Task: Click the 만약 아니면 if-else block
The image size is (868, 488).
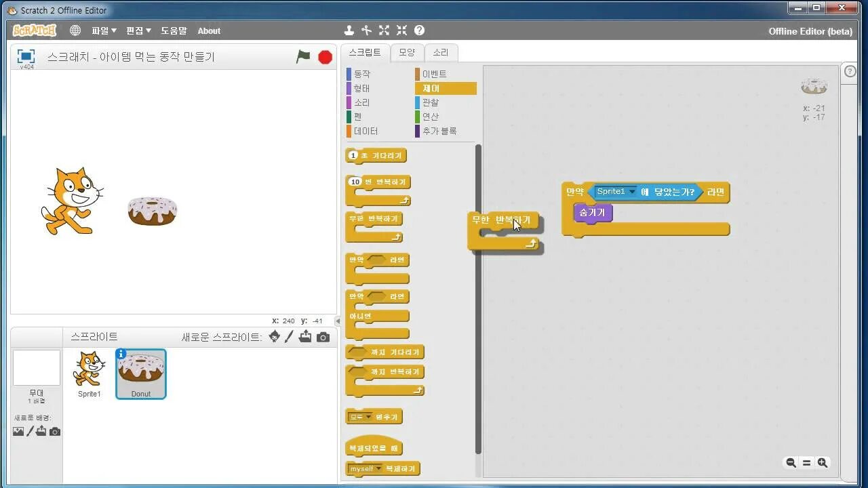Action: (377, 315)
